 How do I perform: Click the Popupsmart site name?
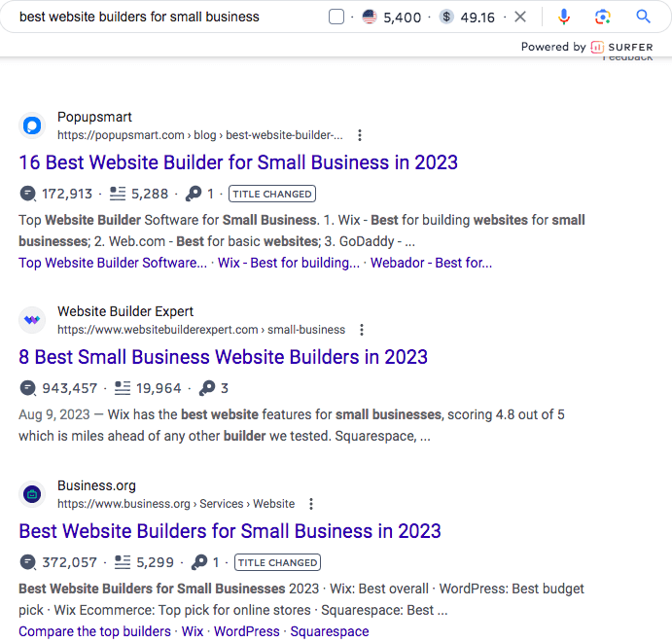click(x=94, y=117)
